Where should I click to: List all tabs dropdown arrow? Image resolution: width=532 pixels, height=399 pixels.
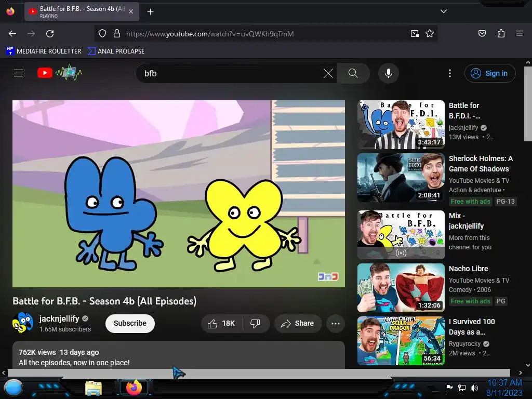[x=444, y=11]
